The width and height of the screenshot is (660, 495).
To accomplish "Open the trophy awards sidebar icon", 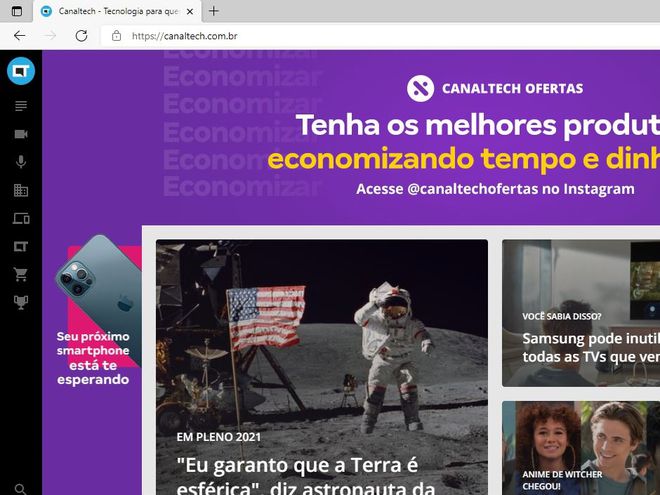I will [x=21, y=302].
